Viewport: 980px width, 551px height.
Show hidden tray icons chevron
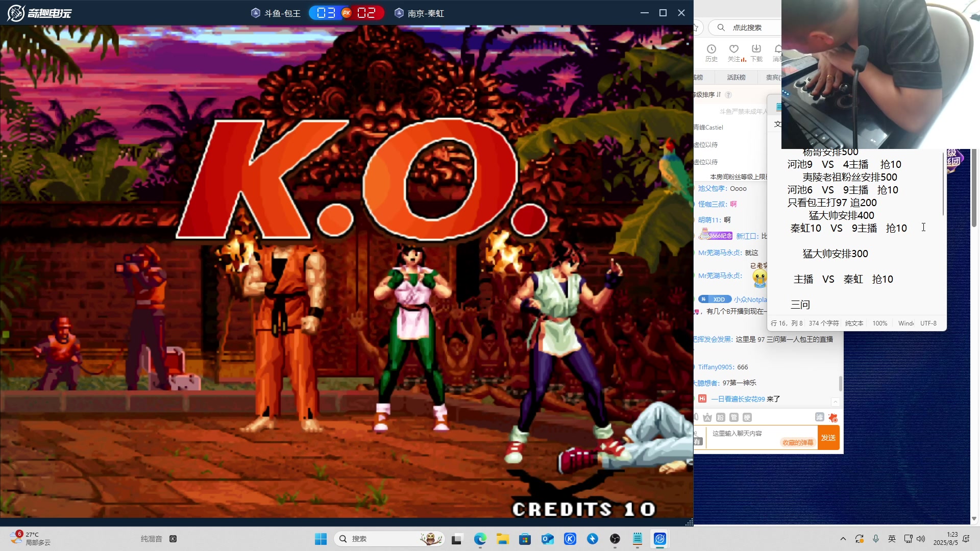(843, 539)
